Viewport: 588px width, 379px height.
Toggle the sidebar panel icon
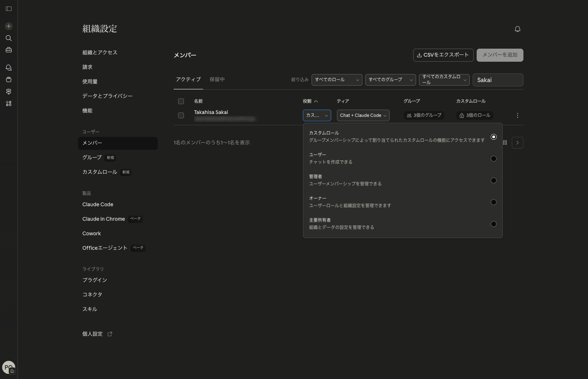coord(9,9)
